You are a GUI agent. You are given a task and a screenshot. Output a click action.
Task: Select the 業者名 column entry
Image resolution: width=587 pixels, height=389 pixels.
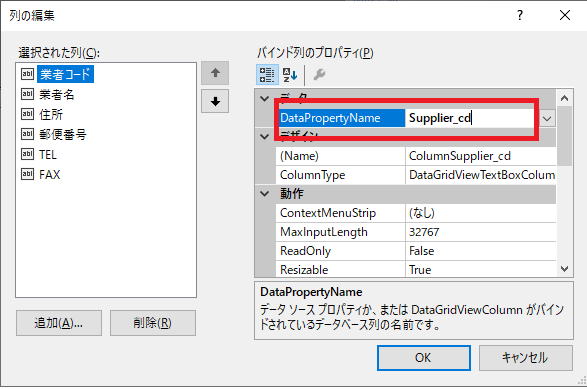pyautogui.click(x=57, y=94)
